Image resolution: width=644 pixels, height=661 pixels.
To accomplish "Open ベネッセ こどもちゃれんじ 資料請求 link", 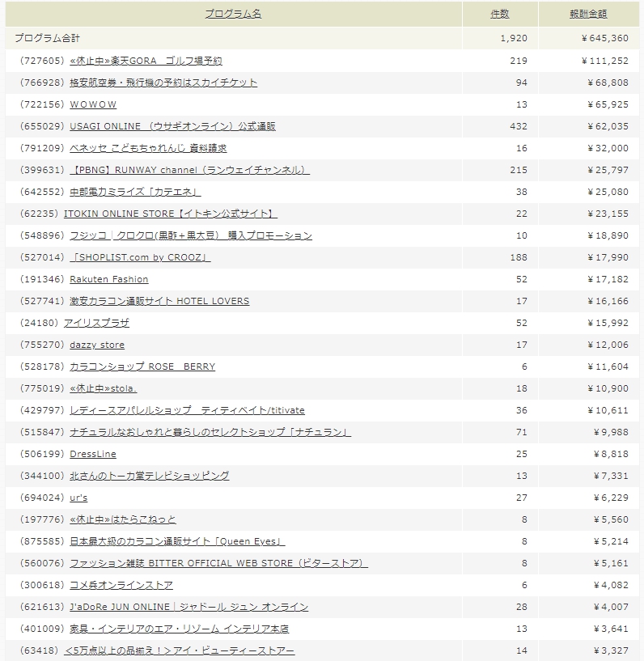I will click(148, 148).
